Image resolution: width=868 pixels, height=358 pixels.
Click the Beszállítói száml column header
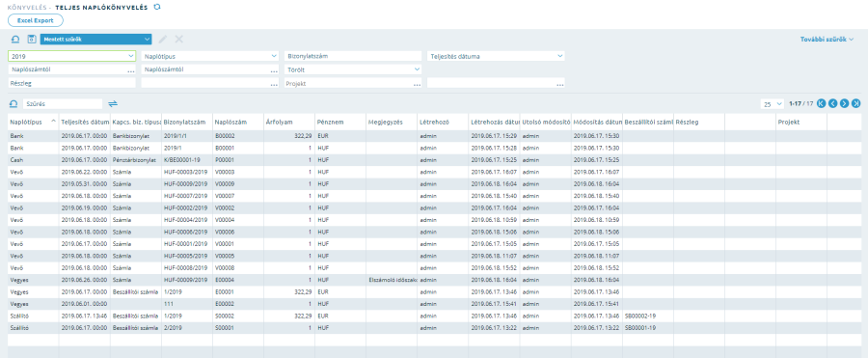click(x=648, y=122)
